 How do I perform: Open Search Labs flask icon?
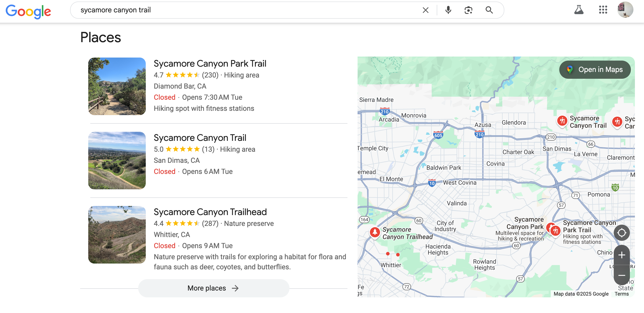click(x=579, y=10)
